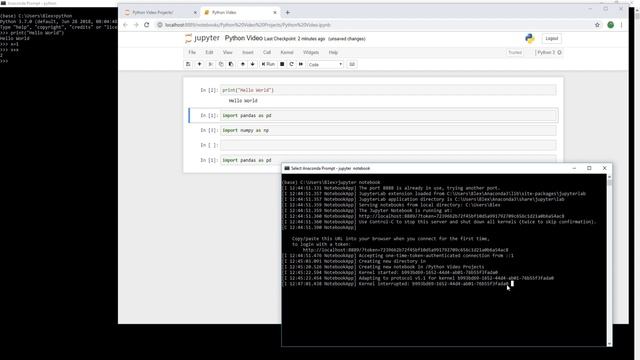The height and width of the screenshot is (360, 640).
Task: Restart kernel and rerun the whole notebook
Action: [x=301, y=64]
